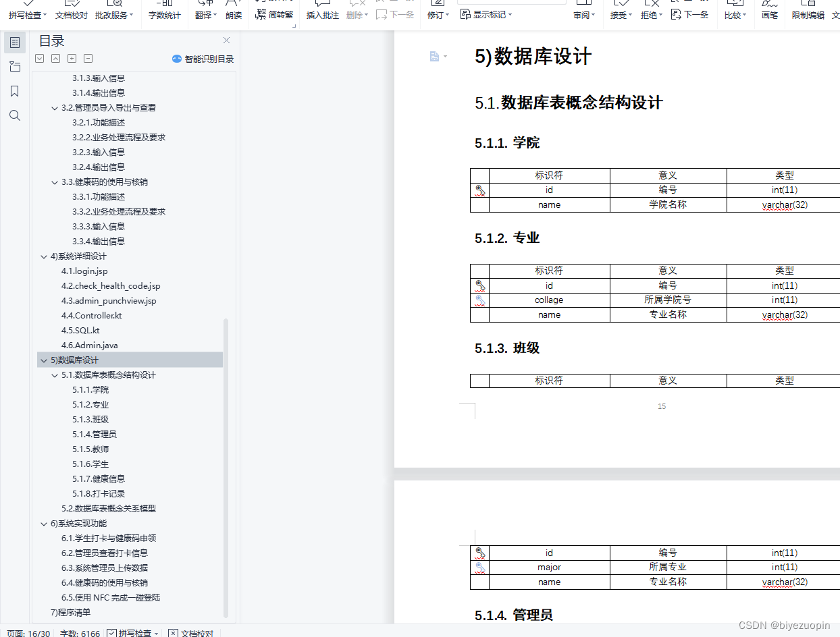Select 4.5.SQL.kt in the outline
This screenshot has height=637, width=840.
tap(80, 331)
